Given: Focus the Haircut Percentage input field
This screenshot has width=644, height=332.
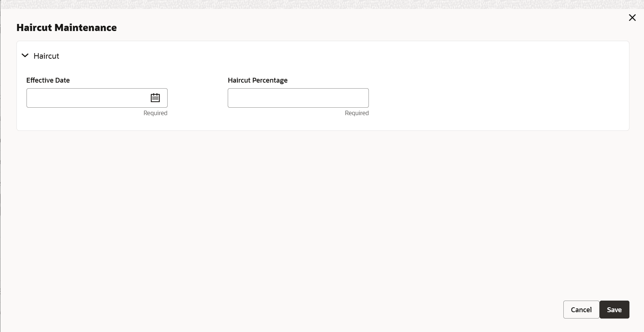Looking at the screenshot, I should click(x=298, y=98).
